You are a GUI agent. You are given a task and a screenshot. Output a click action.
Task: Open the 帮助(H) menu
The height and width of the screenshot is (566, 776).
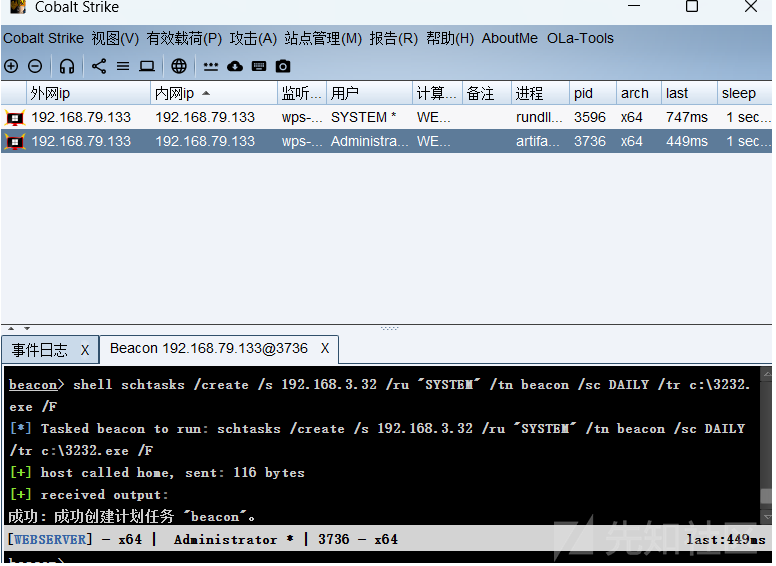tap(450, 38)
